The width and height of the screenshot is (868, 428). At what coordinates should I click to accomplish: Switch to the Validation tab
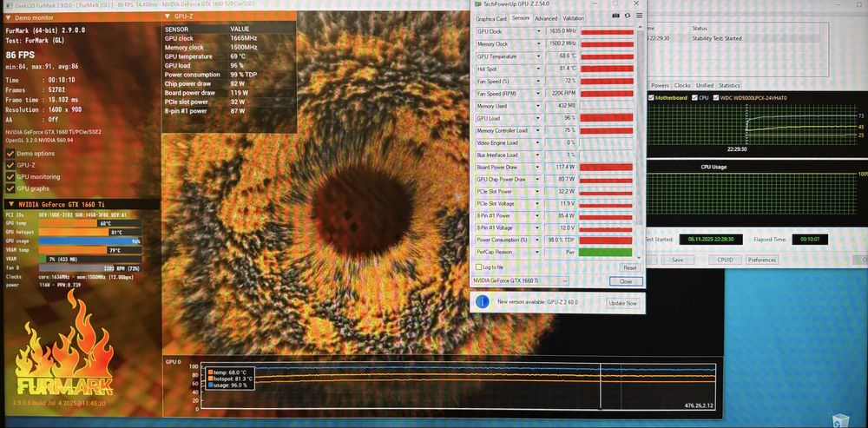click(x=573, y=19)
